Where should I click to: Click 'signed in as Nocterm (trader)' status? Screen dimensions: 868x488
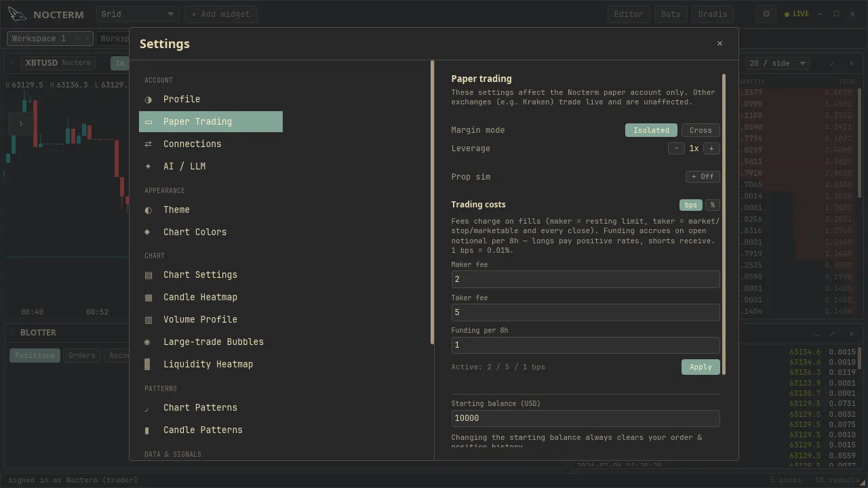73,480
